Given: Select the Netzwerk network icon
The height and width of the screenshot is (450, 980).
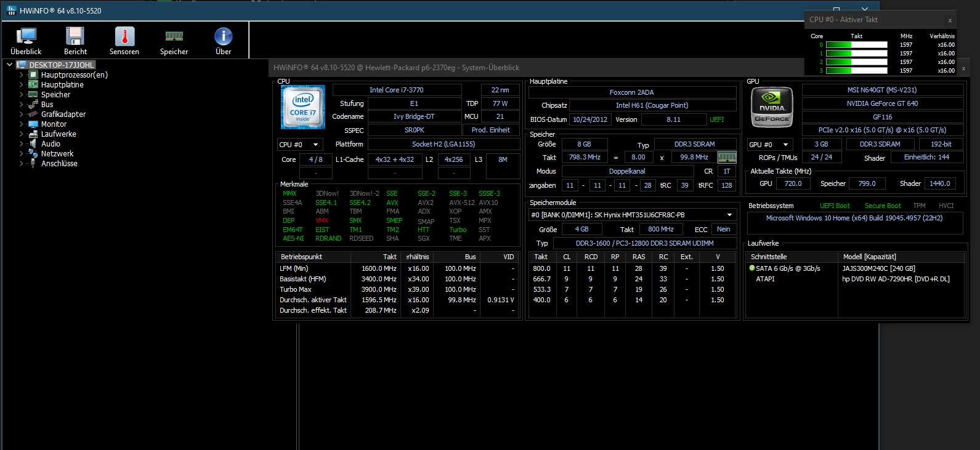Looking at the screenshot, I should (x=33, y=153).
